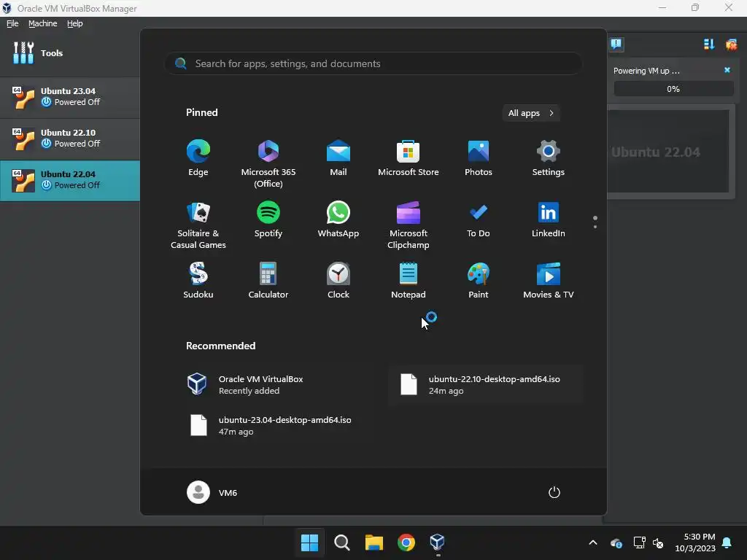
Task: Select Tools in VirtualBox sidebar
Action: point(70,52)
